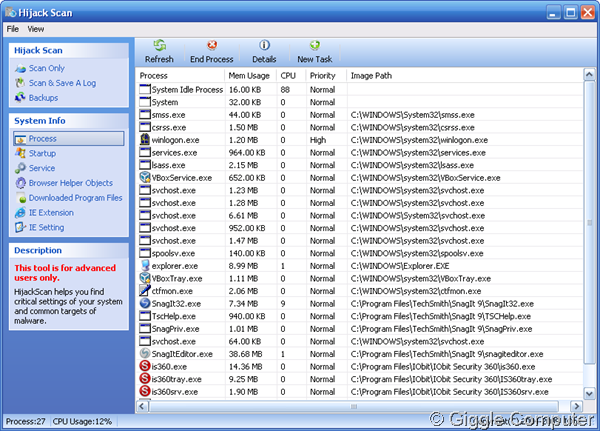Click the Startup icon in System Info
The image size is (600, 431).
click(20, 153)
